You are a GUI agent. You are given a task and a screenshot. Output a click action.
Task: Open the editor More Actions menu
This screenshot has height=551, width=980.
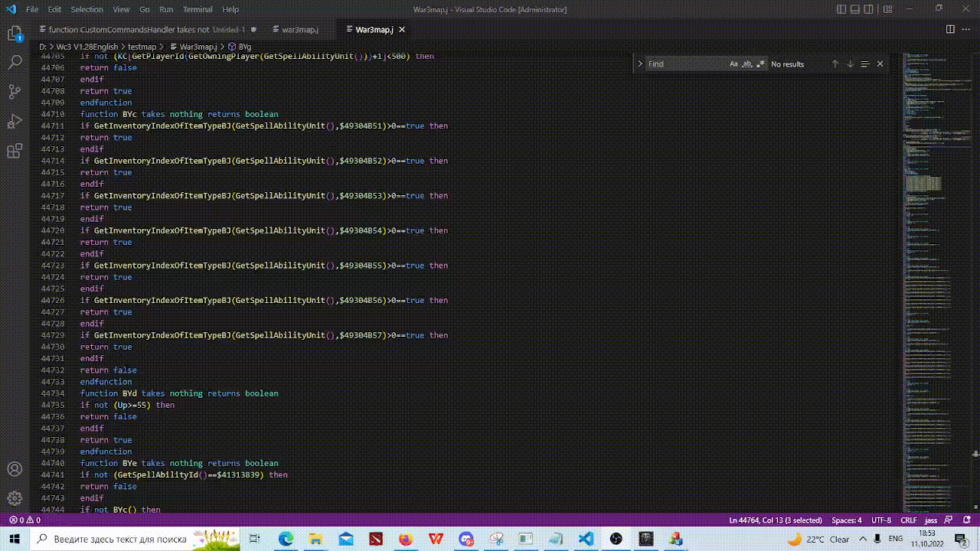(966, 29)
